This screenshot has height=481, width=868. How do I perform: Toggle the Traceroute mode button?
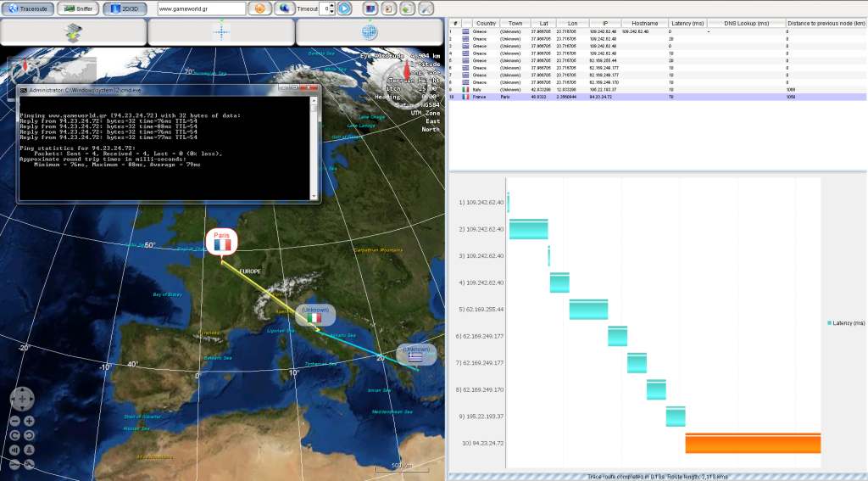(x=27, y=8)
